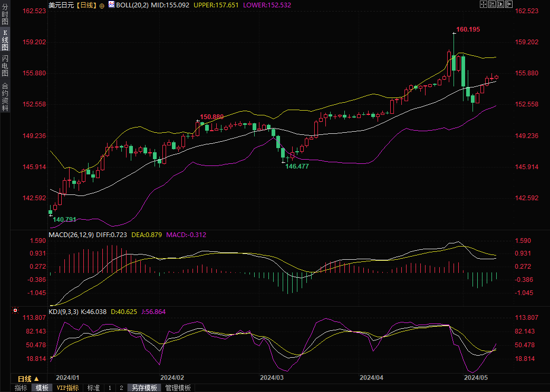This screenshot has height=392, width=550.
Task: Click the play-forward axis icon
Action: (x=500, y=4)
